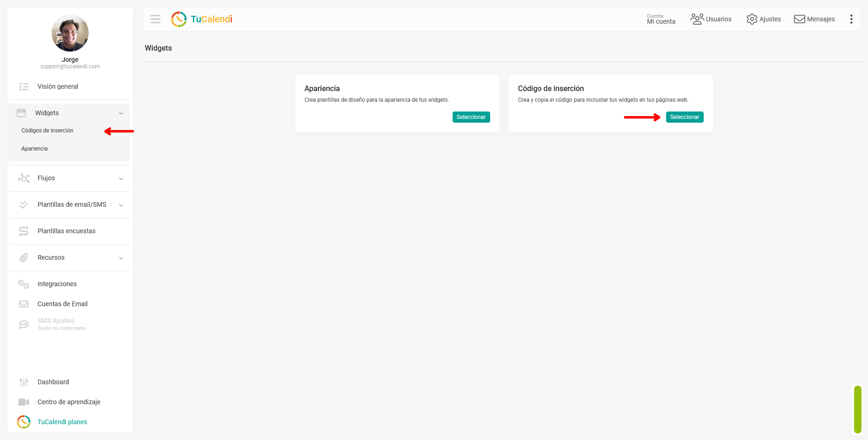The height and width of the screenshot is (440, 868).
Task: Click Seleccionar in the Apariencia card
Action: [x=471, y=117]
